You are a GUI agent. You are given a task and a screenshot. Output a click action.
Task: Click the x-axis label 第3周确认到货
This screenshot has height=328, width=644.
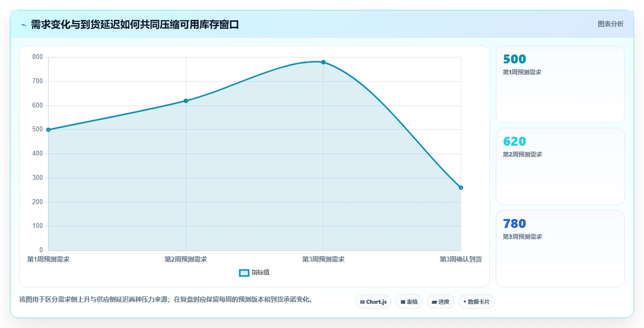(x=461, y=259)
